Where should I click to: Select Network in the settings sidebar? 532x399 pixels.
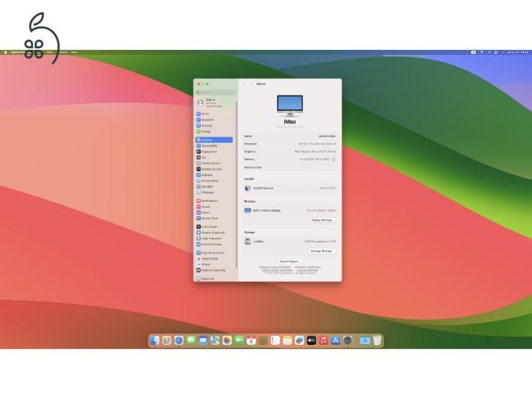click(214, 126)
